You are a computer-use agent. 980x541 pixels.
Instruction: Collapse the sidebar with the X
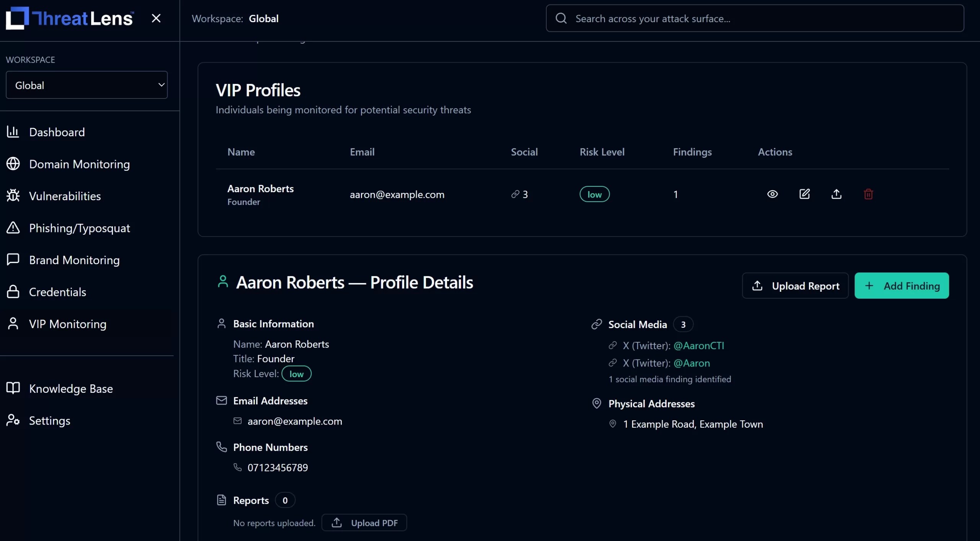coord(157,18)
